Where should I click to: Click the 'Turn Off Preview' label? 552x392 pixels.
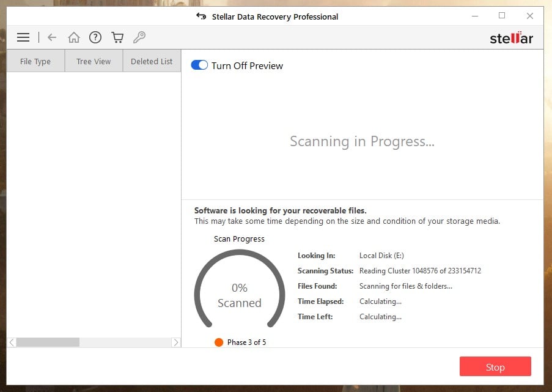click(x=247, y=65)
